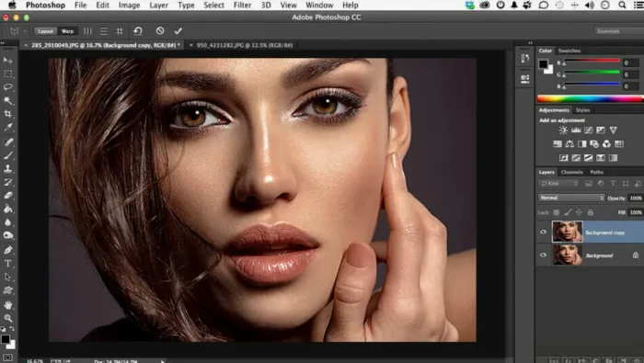Switch to the Channels tab
Image resolution: width=644 pixels, height=363 pixels.
click(x=571, y=172)
